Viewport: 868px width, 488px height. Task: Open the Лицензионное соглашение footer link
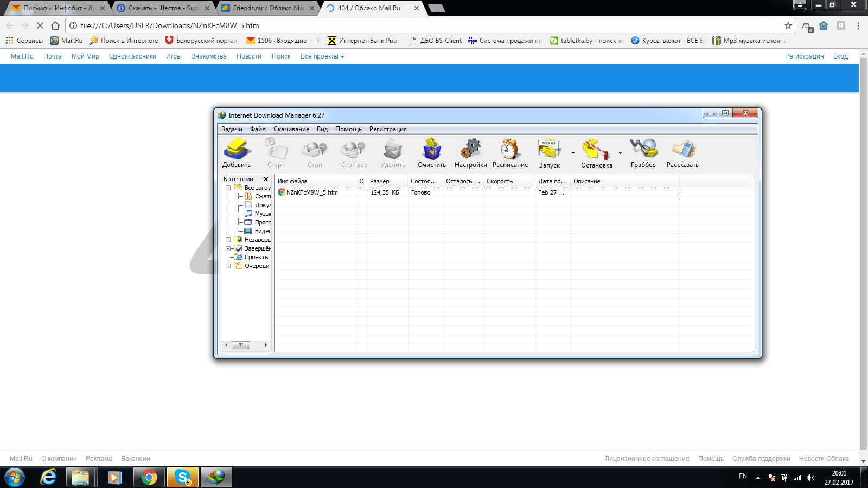(647, 459)
